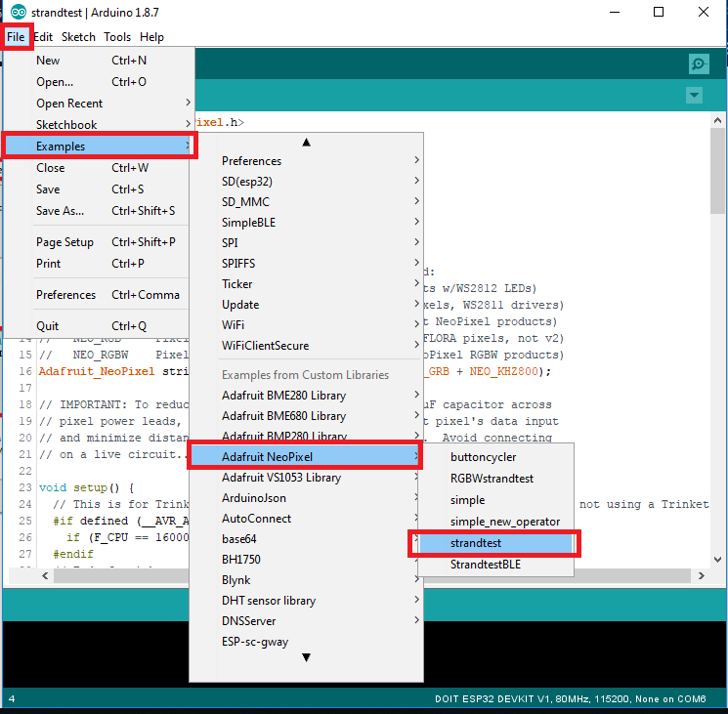This screenshot has width=728, height=714.
Task: Open Adafruit VS1053 Library examples
Action: point(306,478)
